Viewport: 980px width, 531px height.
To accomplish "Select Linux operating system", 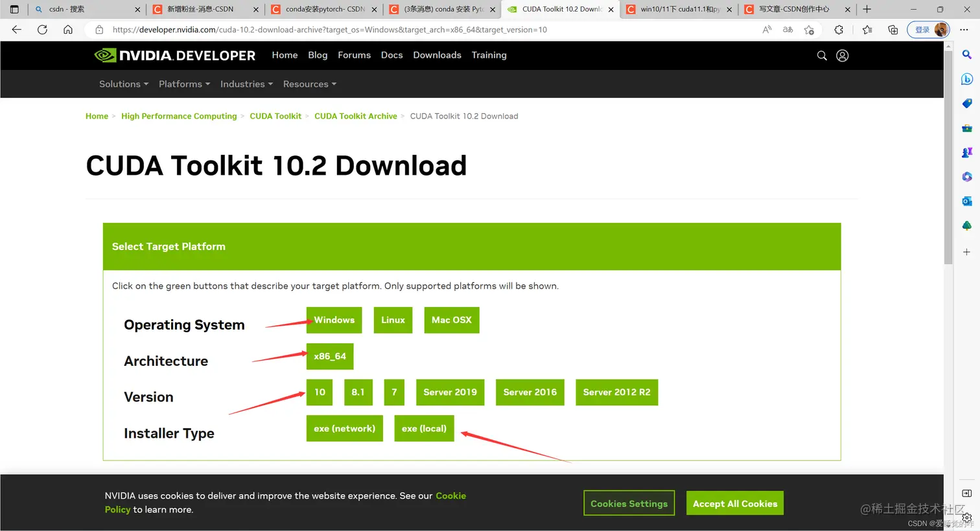I will (x=393, y=320).
